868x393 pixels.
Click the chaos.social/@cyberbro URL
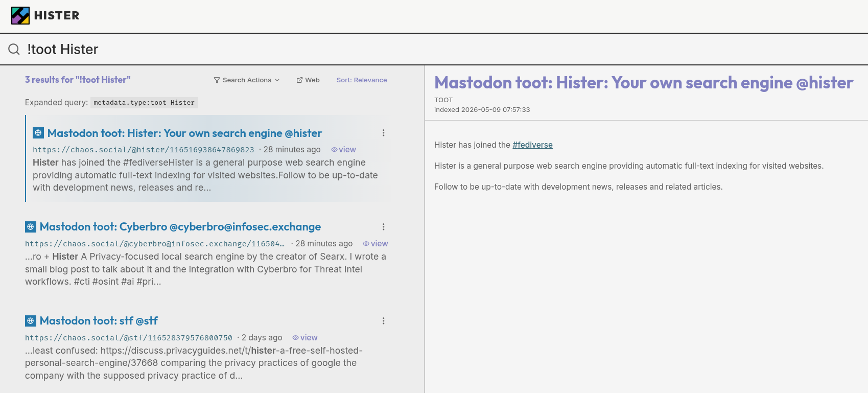pos(155,244)
